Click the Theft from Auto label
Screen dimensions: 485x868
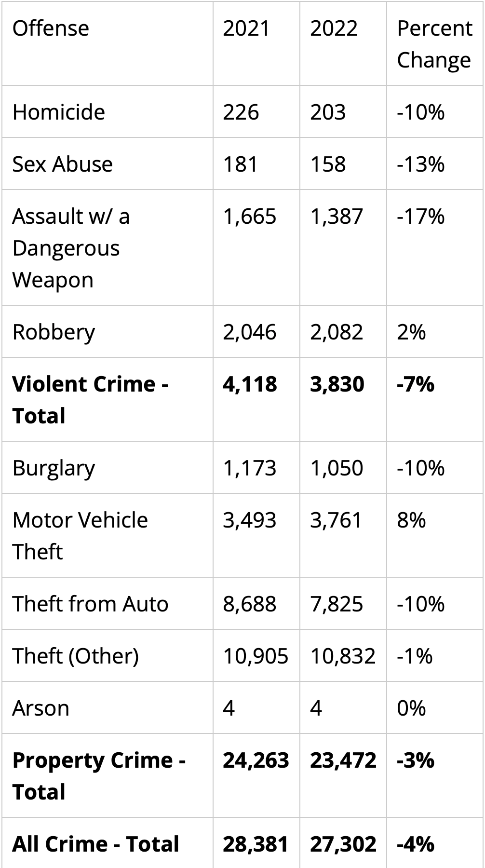[x=91, y=604]
